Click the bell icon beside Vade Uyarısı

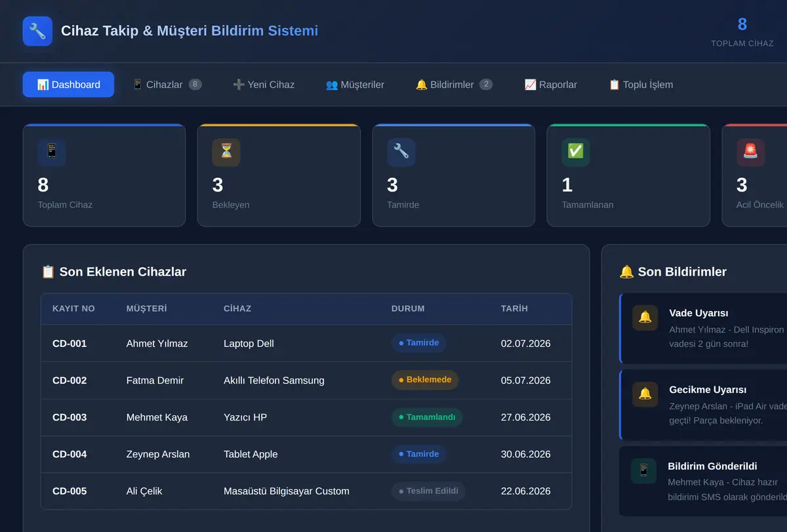pos(645,317)
